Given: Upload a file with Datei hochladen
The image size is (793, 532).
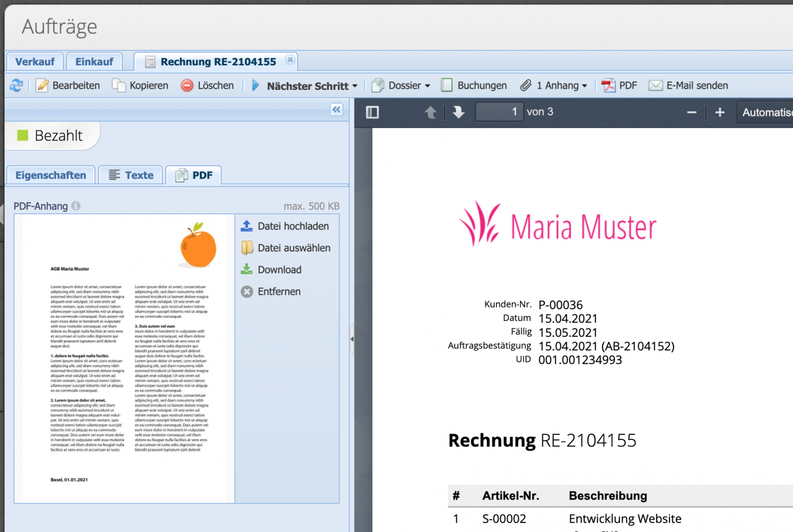Looking at the screenshot, I should [x=286, y=226].
